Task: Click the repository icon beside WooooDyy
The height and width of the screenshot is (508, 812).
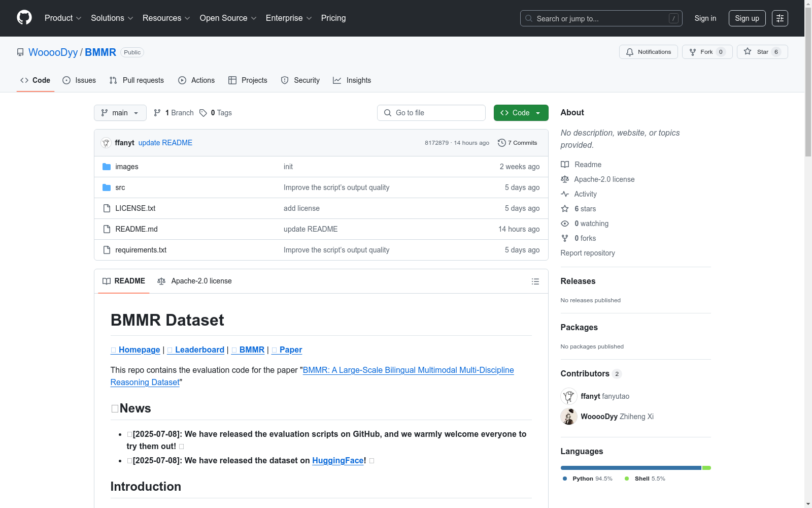Action: 20,52
